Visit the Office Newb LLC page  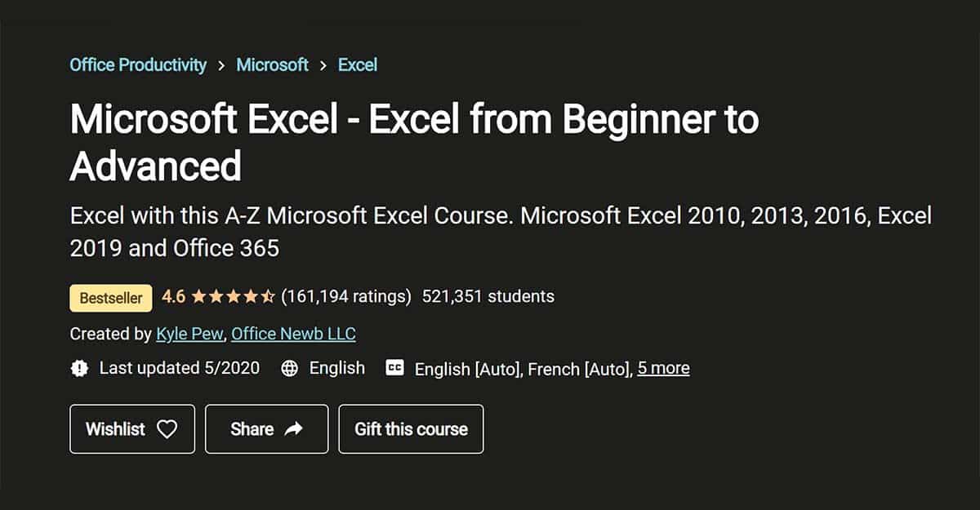click(x=293, y=334)
